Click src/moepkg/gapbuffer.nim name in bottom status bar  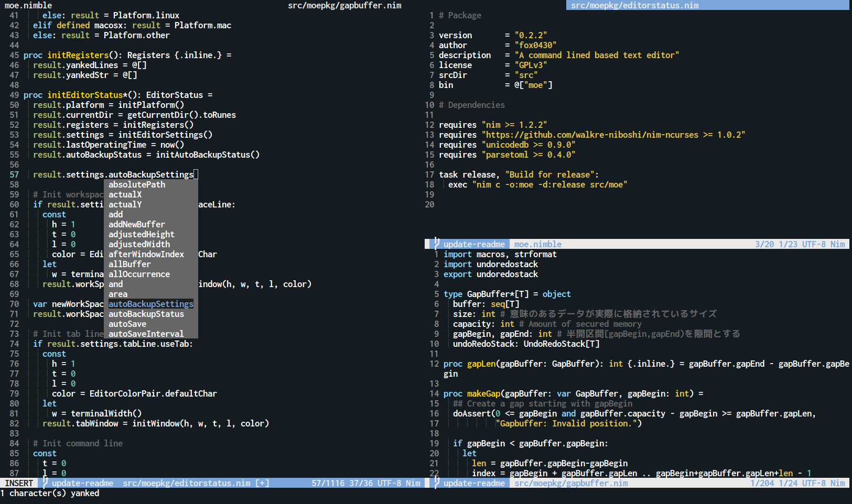[x=571, y=483]
